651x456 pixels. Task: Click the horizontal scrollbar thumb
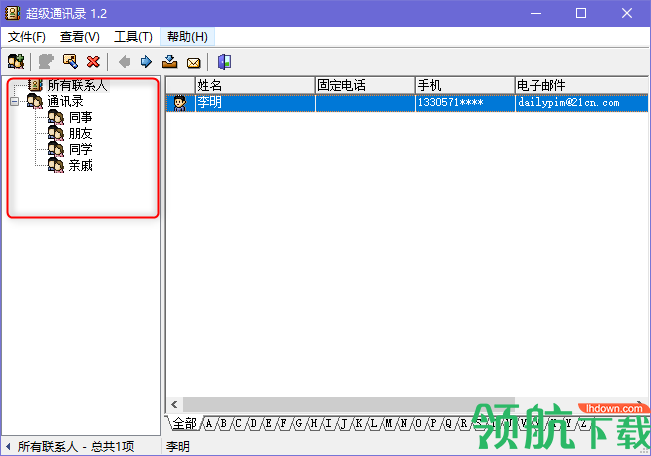(349, 405)
